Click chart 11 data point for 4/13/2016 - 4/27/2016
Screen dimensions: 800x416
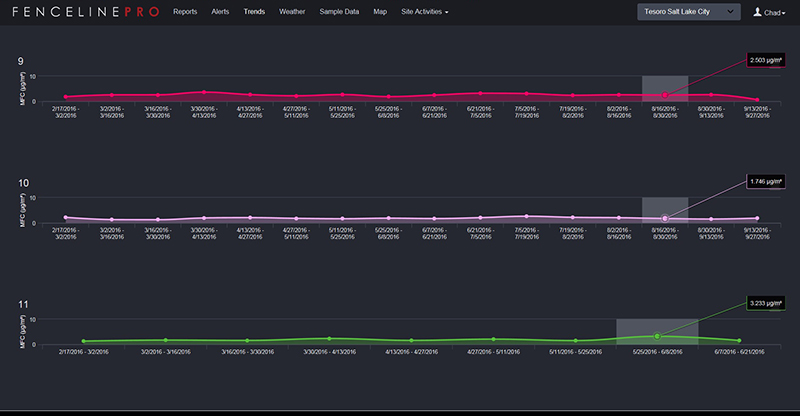pyautogui.click(x=412, y=340)
